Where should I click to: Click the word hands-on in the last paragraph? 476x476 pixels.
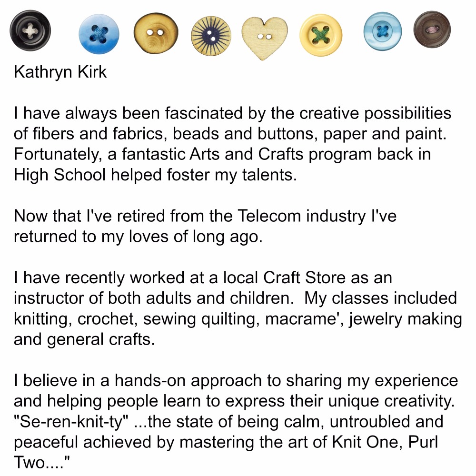(x=150, y=380)
